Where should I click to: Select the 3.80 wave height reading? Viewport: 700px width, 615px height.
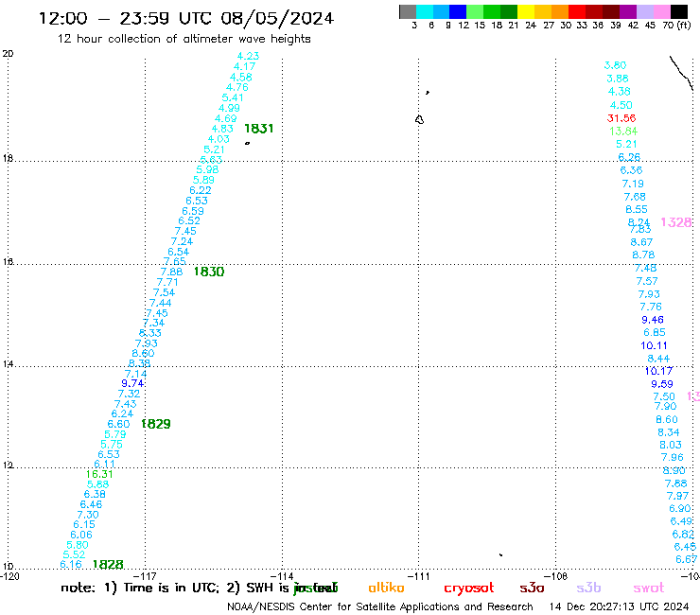click(x=615, y=65)
